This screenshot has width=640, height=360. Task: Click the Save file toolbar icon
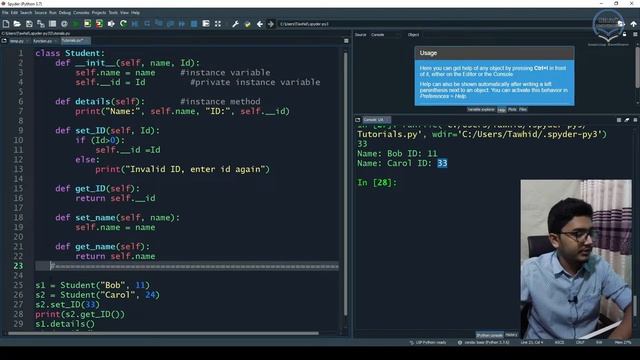tap(29, 24)
